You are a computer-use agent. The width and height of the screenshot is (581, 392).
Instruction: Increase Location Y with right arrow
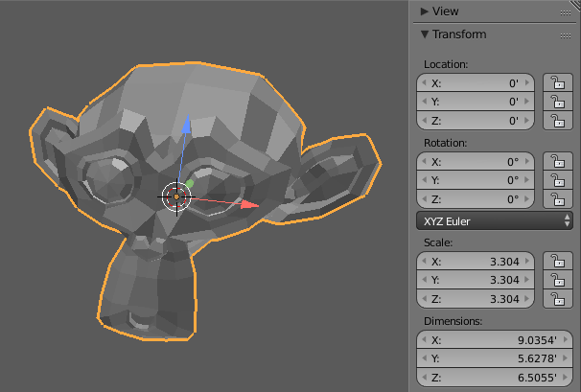(x=527, y=102)
